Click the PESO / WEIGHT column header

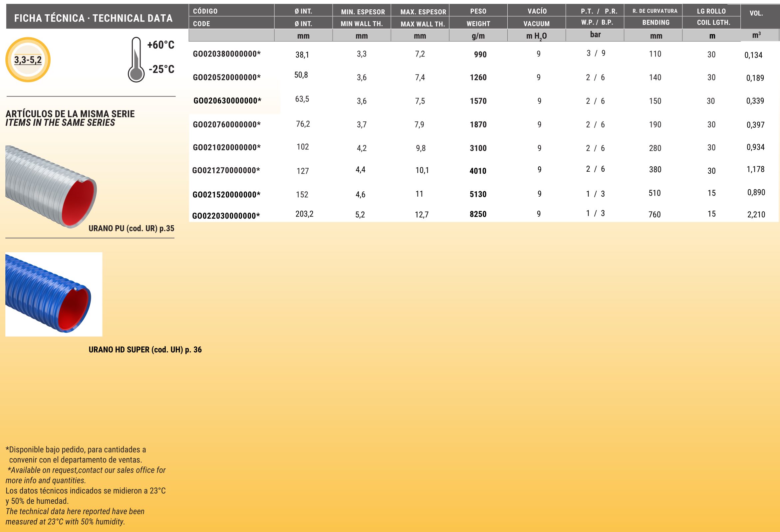pos(478,17)
